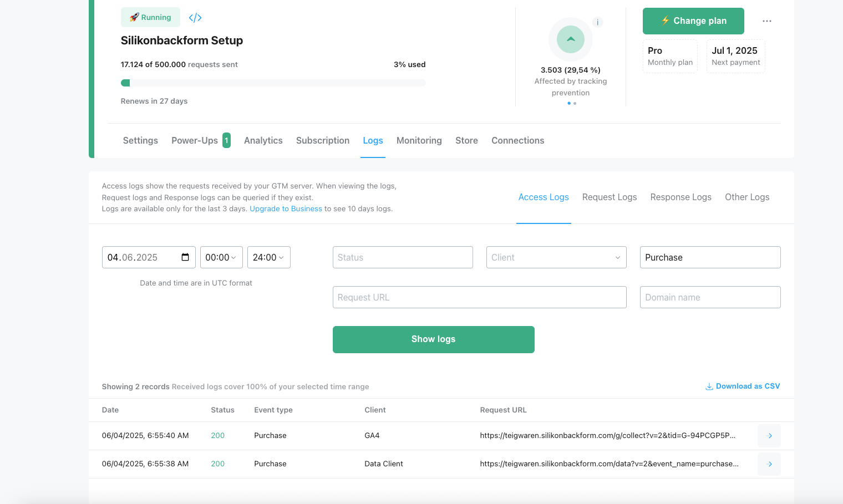Focus the Status filter field
Image resolution: width=843 pixels, height=504 pixels.
(403, 257)
